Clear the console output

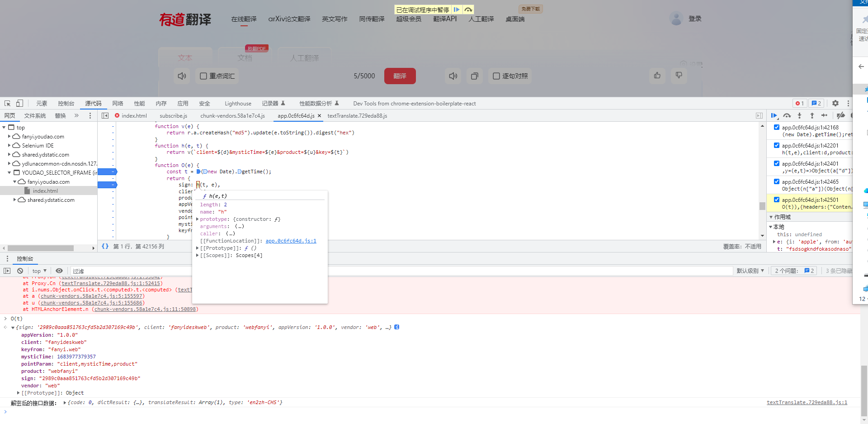20,271
